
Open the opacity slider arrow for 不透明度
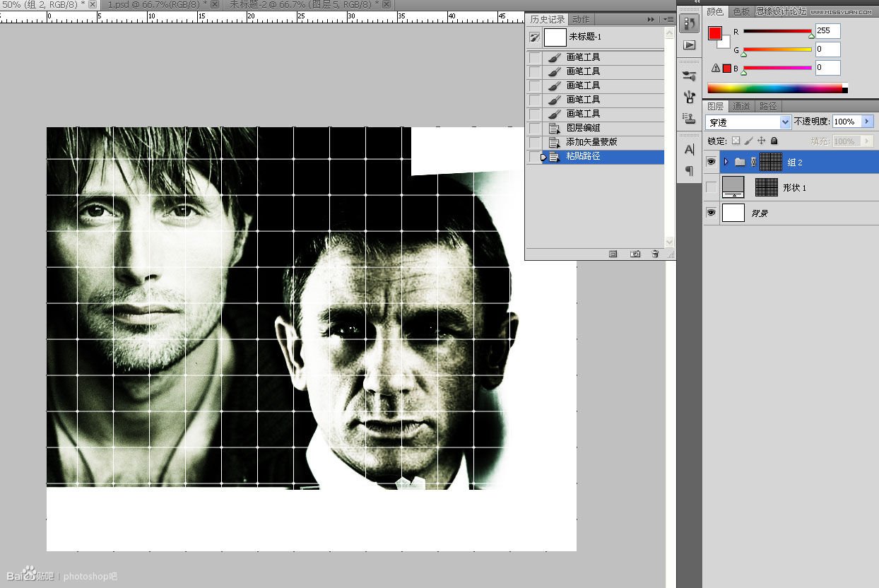tap(868, 122)
